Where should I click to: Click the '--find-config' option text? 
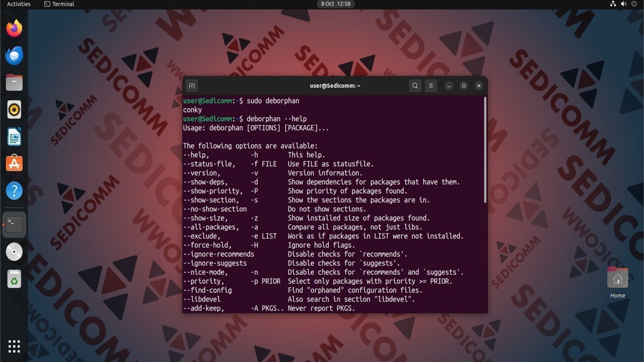(x=207, y=290)
